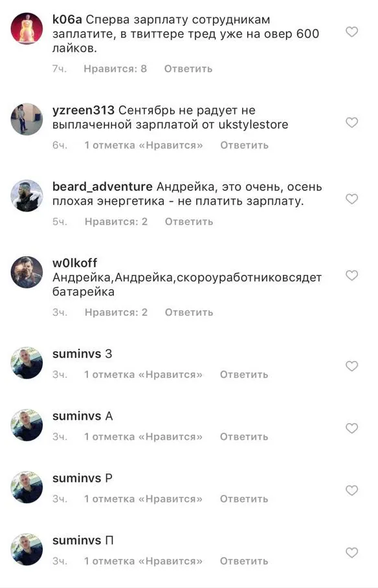378x588 pixels.
Task: Open w0lkoff username link
Action: [74, 263]
